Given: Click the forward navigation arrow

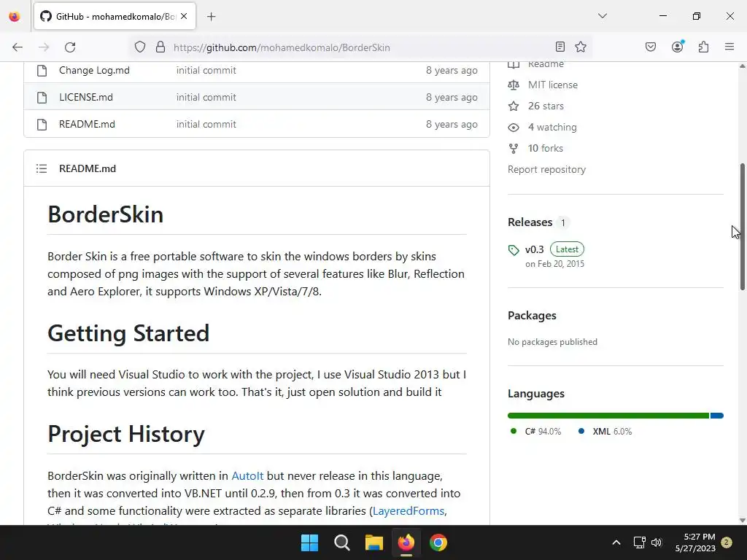Looking at the screenshot, I should coord(44,47).
